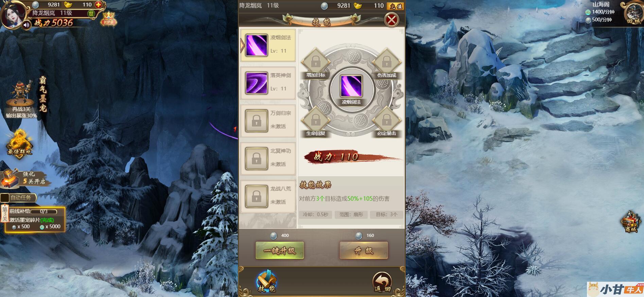
Task: Open the VIP0 crown badge
Action: (108, 19)
